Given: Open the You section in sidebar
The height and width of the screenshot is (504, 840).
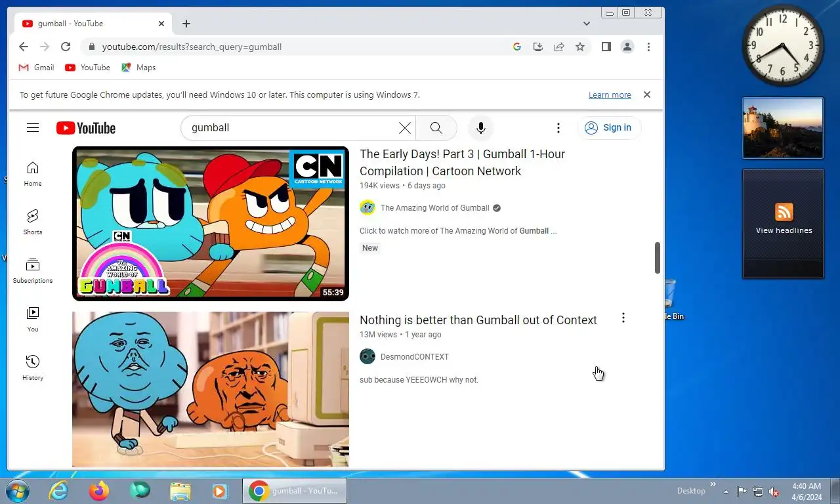Looking at the screenshot, I should tap(33, 320).
